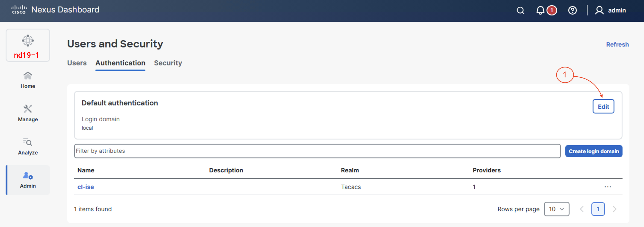
Task: Click the Refresh link
Action: pyautogui.click(x=617, y=44)
